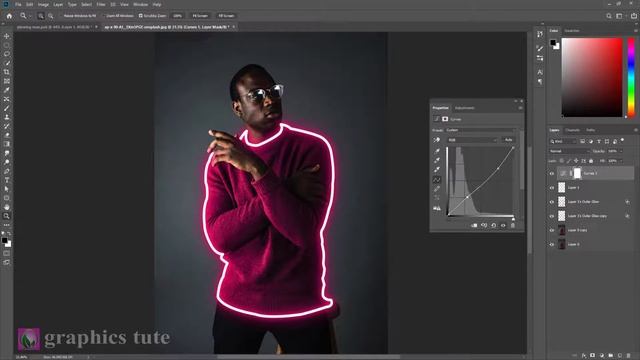This screenshot has width=640, height=360.
Task: Open the Opacity slider dropdown arrow
Action: click(621, 151)
